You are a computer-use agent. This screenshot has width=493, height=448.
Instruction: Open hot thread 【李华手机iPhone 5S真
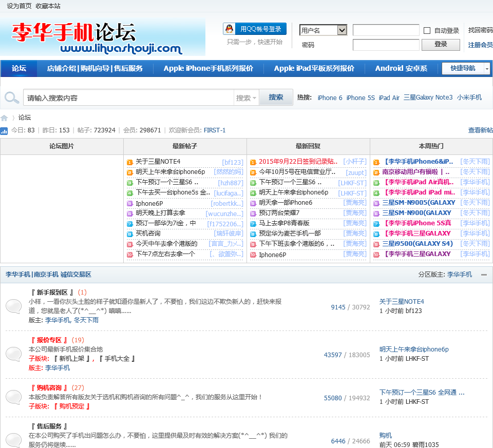coord(418,223)
